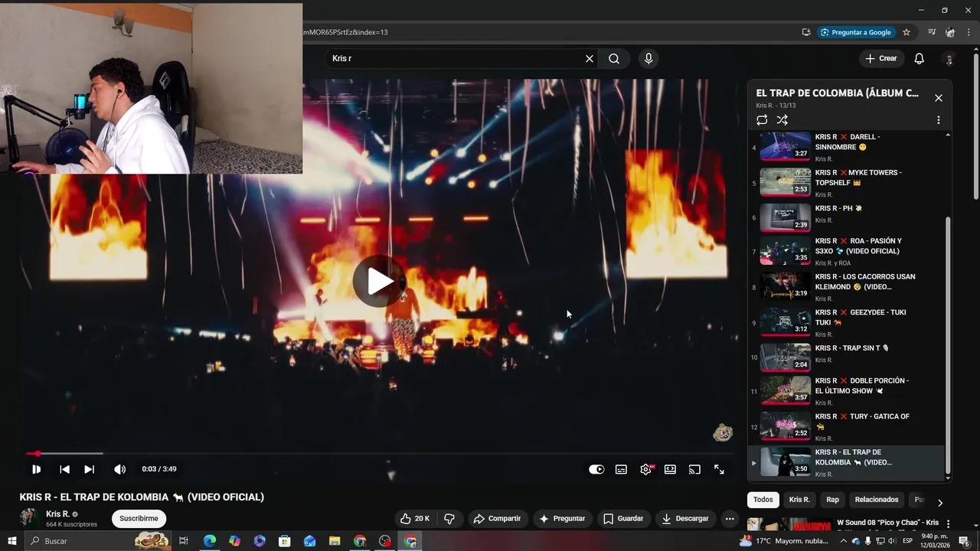Image resolution: width=980 pixels, height=551 pixels.
Task: Cast video with the Play on TV icon
Action: 694,469
